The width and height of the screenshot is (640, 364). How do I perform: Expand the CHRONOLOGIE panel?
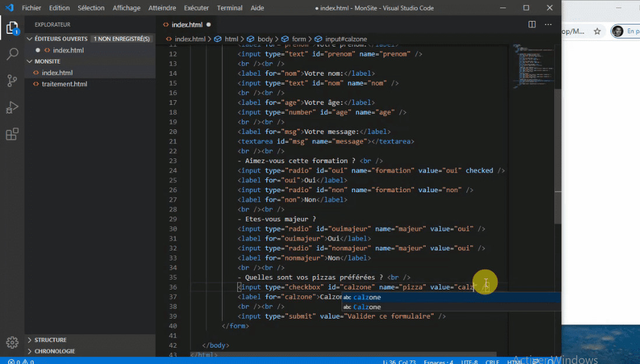tap(29, 351)
